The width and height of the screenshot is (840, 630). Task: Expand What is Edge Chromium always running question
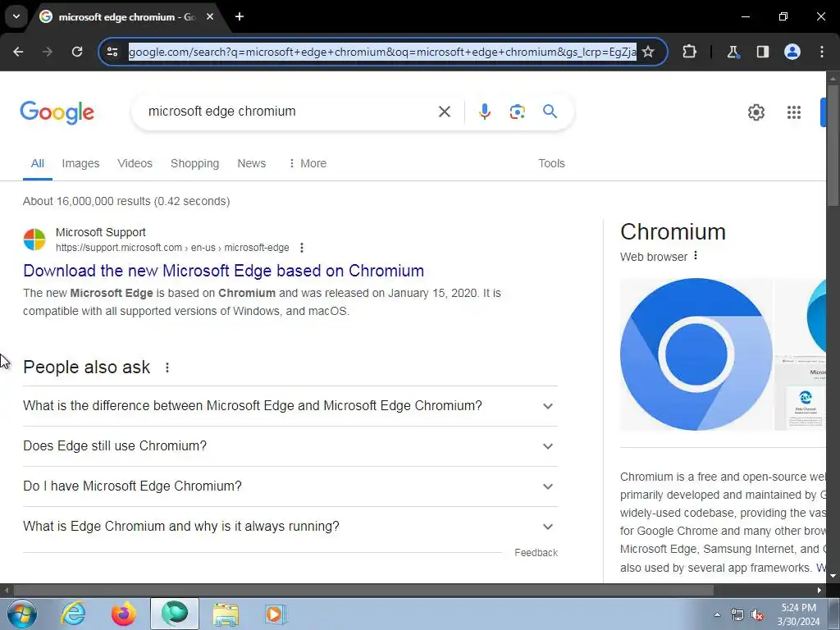pos(290,527)
